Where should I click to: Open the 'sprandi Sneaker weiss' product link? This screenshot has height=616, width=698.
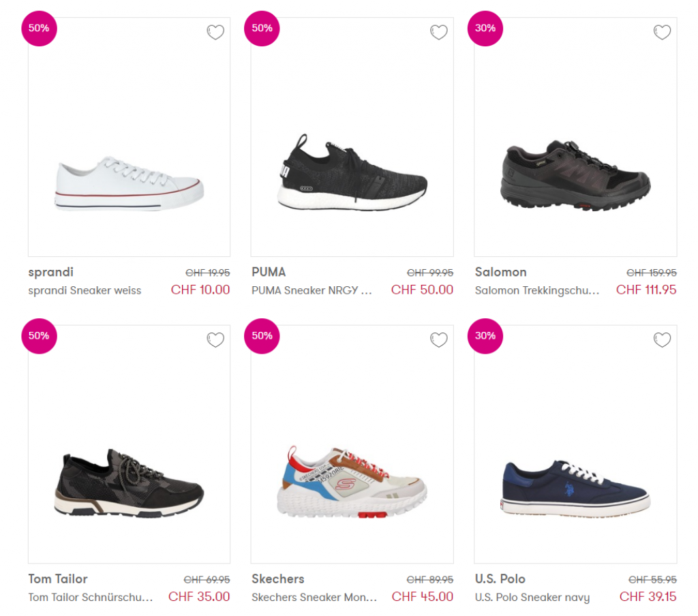(85, 290)
